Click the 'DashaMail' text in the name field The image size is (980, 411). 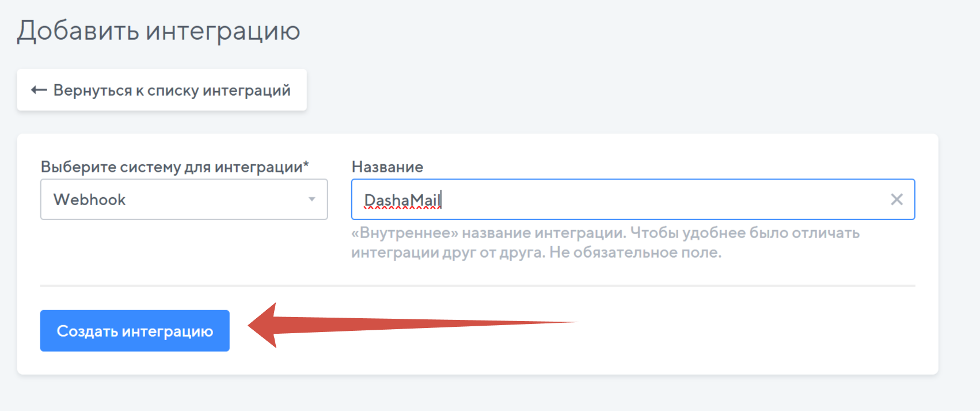pos(402,200)
